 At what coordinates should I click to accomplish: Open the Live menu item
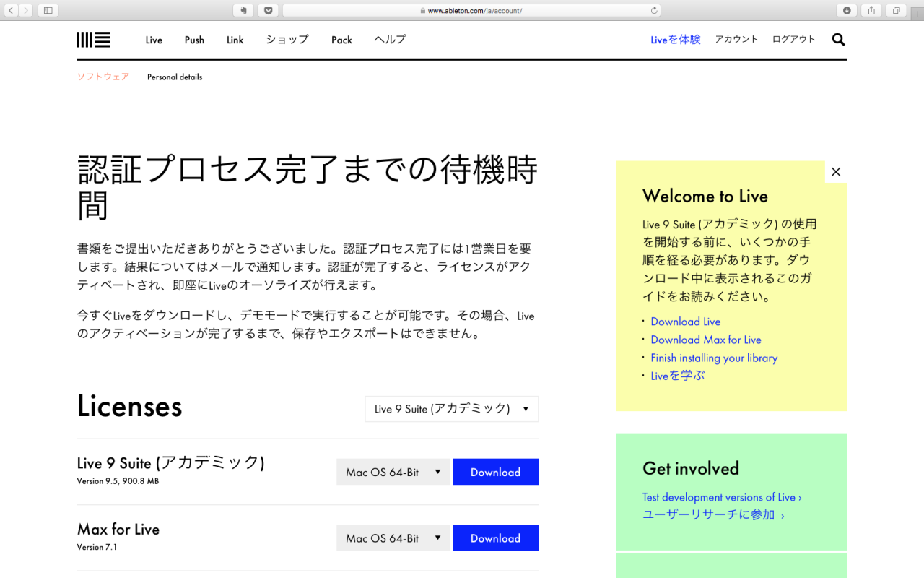tap(154, 40)
